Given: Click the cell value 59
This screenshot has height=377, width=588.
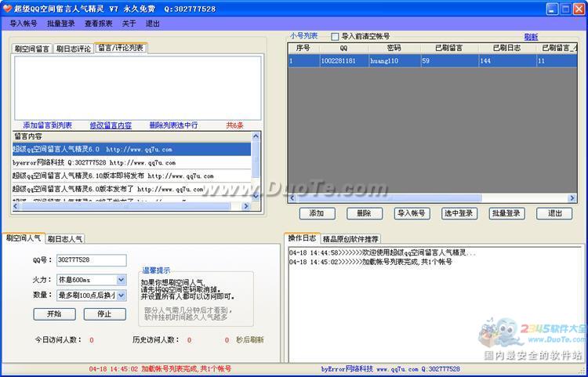Looking at the screenshot, I should pos(449,60).
